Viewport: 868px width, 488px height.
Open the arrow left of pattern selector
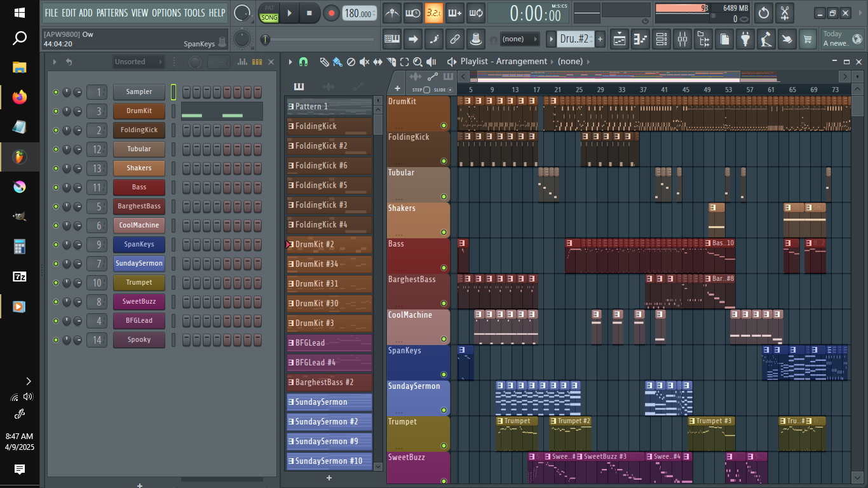click(x=552, y=39)
